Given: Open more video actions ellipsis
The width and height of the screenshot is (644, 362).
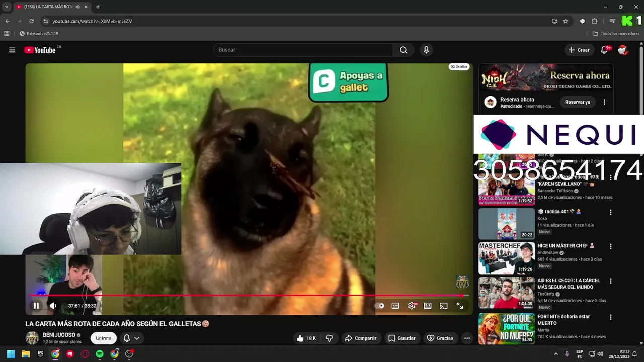Looking at the screenshot, I should click(467, 338).
